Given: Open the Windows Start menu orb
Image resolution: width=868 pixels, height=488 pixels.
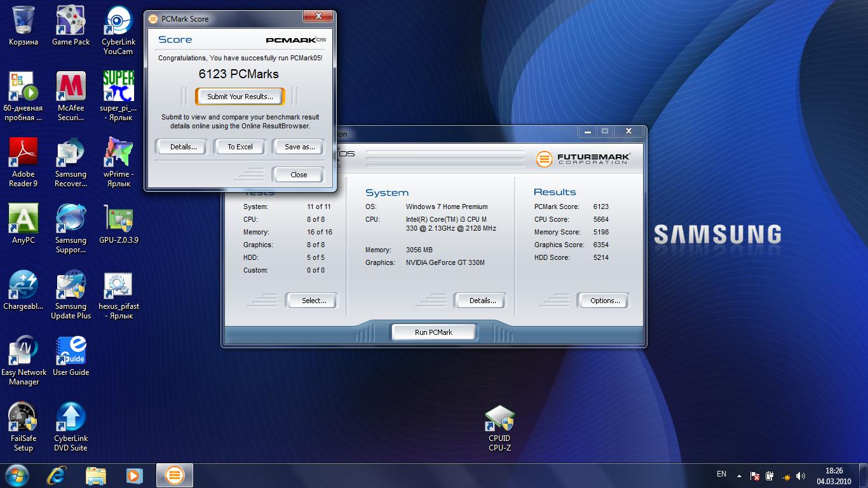Looking at the screenshot, I should pos(17,475).
